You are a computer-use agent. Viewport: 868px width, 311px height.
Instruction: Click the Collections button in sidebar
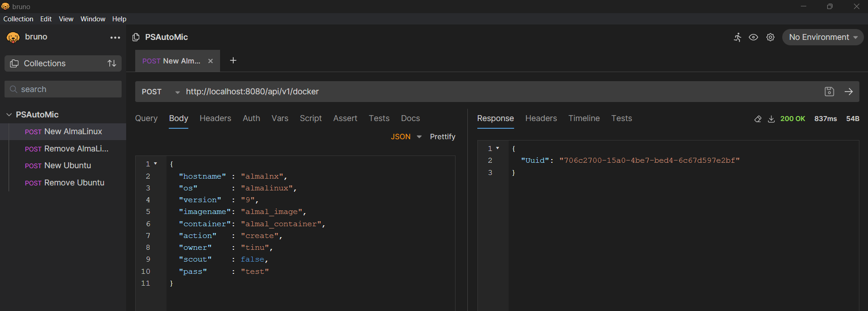pos(63,63)
